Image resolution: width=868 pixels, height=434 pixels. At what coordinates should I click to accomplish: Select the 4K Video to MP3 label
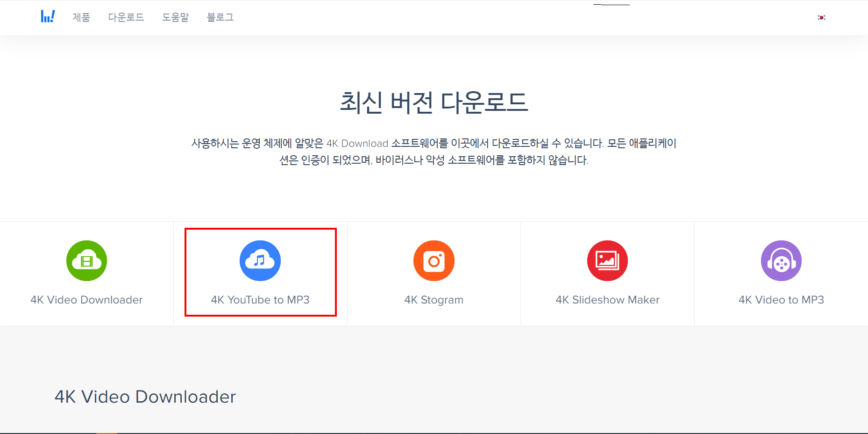click(781, 300)
